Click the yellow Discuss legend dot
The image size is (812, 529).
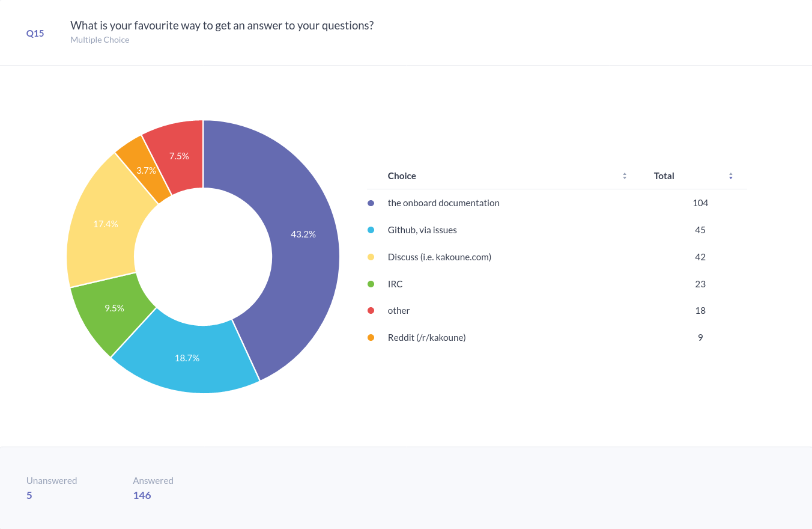coord(371,257)
